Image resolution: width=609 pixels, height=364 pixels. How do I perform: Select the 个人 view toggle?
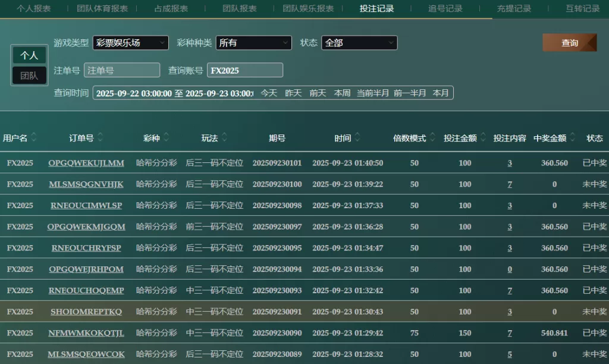pos(29,55)
